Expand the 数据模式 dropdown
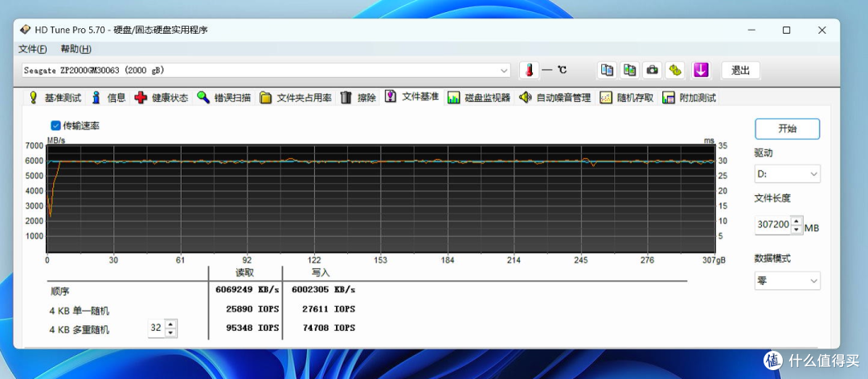The image size is (868, 379). click(787, 280)
